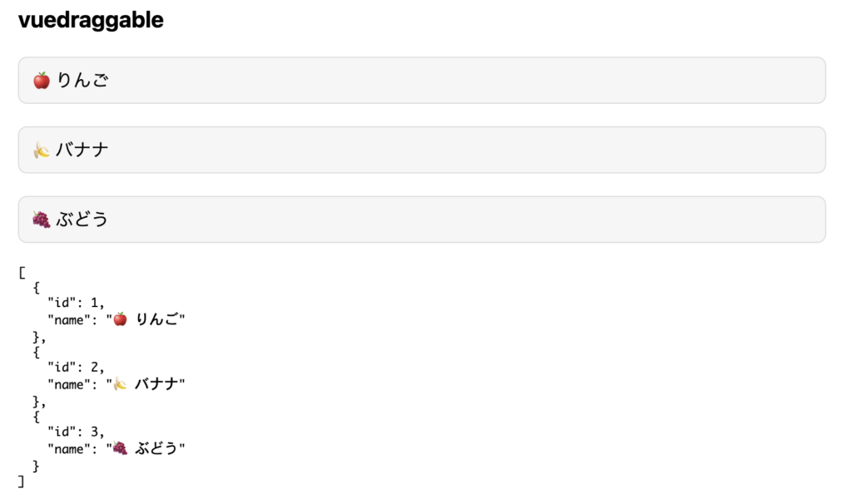Click the grapes emoji in the third row
The image size is (852, 504).
(x=42, y=220)
